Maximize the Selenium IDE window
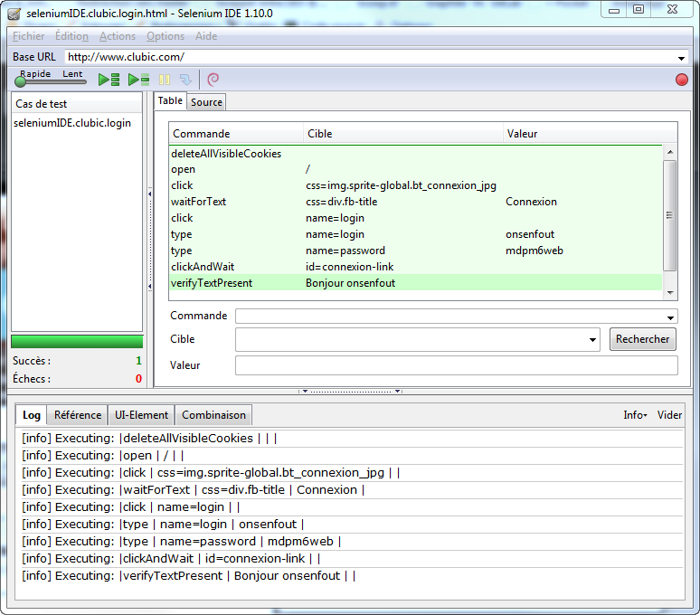 tap(639, 10)
